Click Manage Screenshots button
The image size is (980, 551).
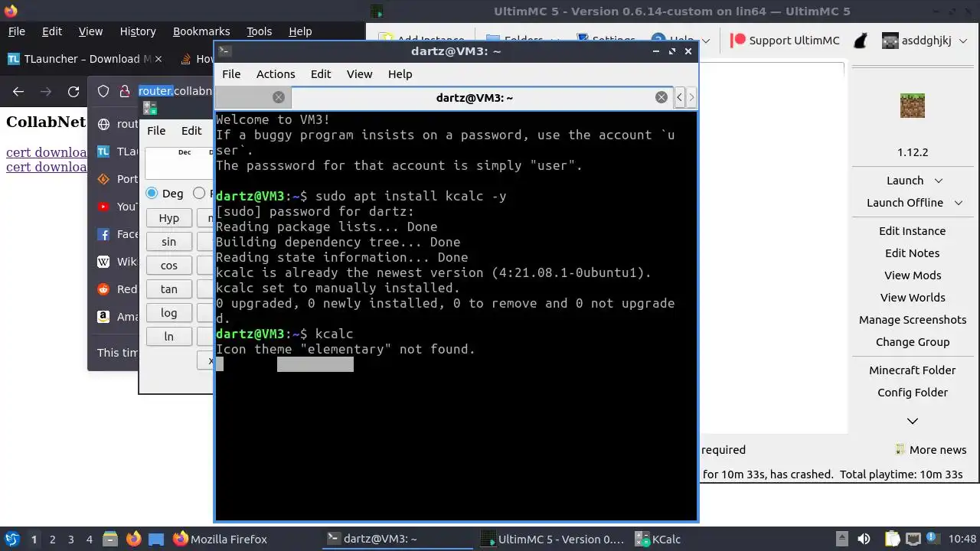(913, 320)
